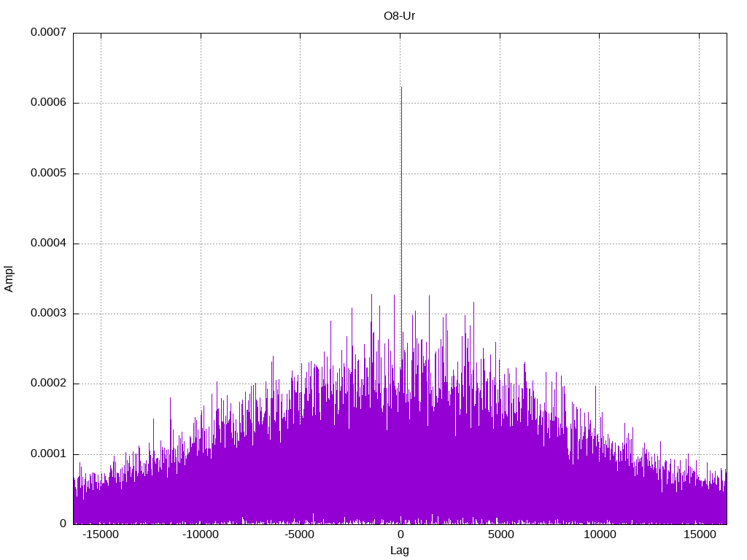
Task: Select the 0.0005 y-axis tick label
Action: point(48,174)
